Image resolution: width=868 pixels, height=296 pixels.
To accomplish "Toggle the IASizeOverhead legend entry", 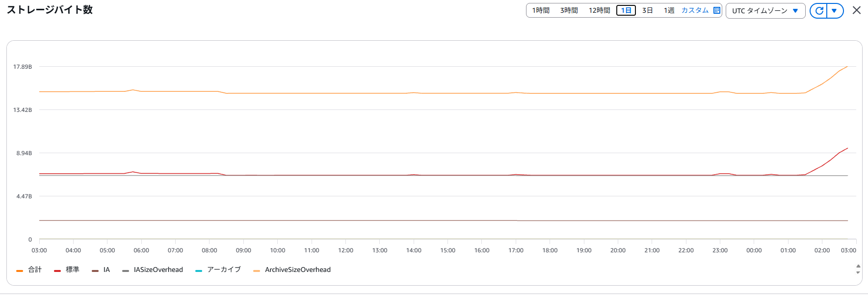I will [x=153, y=269].
